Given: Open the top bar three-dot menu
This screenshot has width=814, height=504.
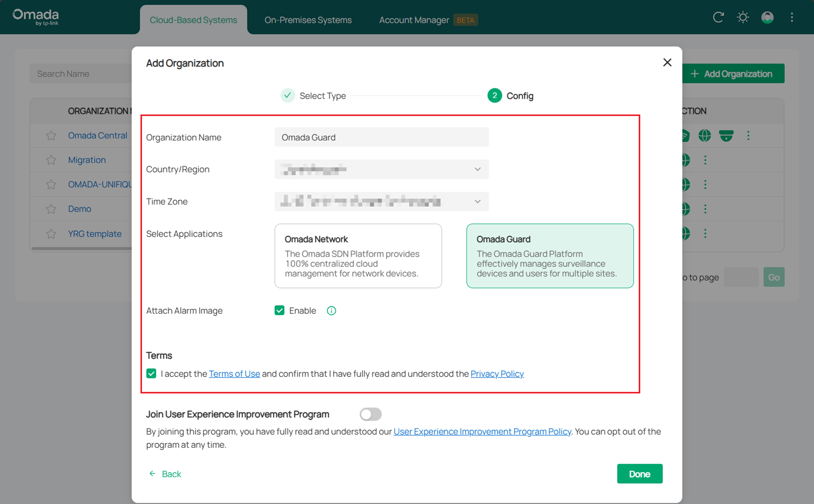Looking at the screenshot, I should click(x=792, y=17).
